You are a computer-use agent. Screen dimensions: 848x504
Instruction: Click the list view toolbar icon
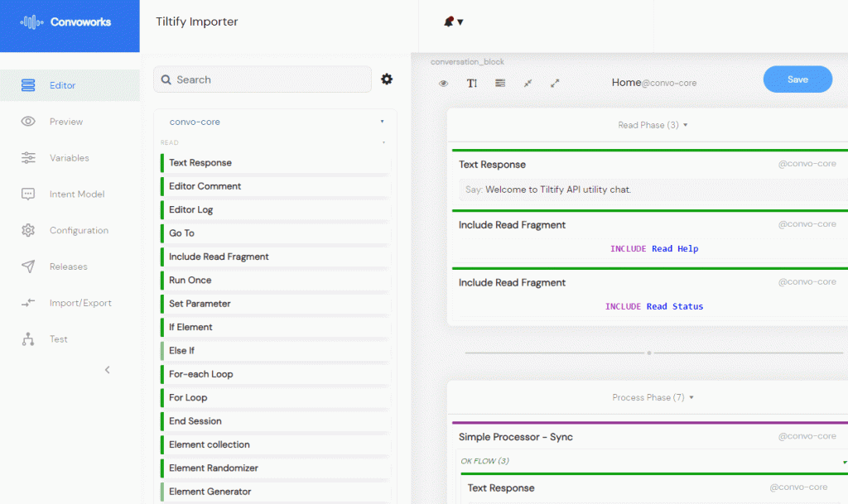[500, 84]
